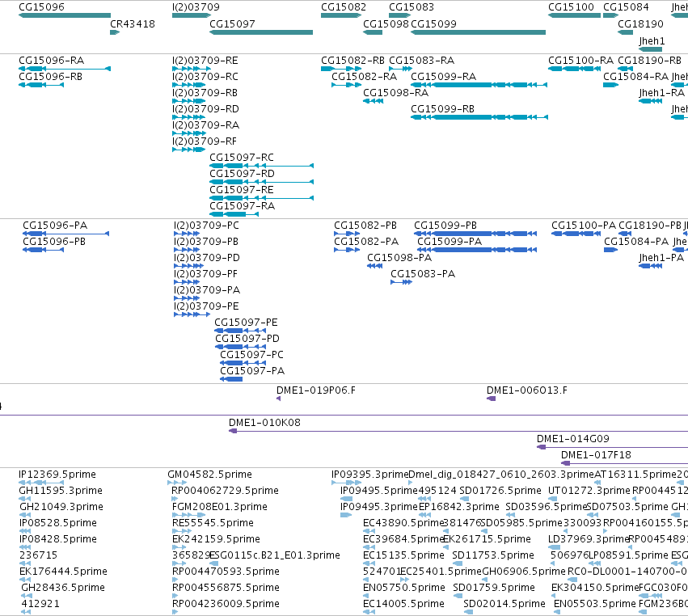
Task: Click EST IP09395.3prime
Action: [370, 475]
